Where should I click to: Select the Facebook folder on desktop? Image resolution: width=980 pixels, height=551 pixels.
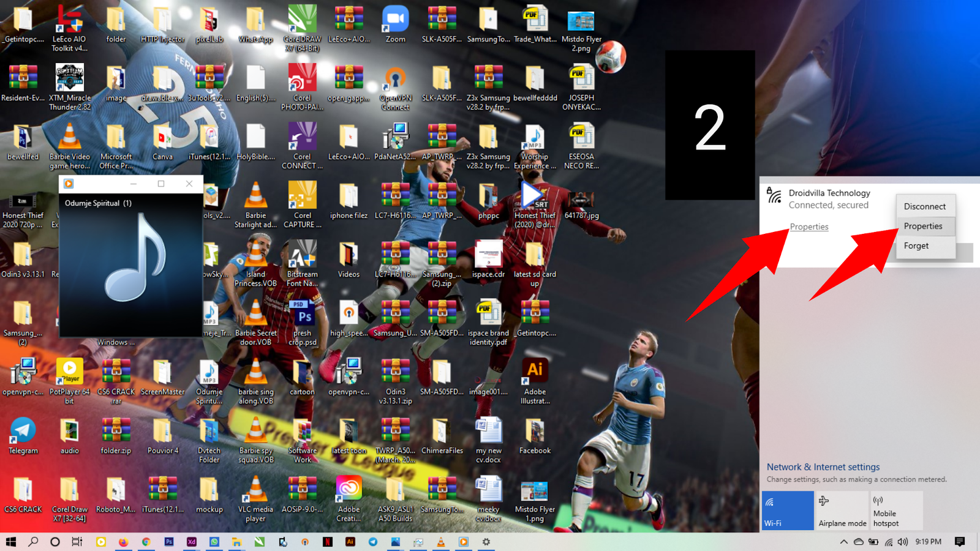point(535,436)
